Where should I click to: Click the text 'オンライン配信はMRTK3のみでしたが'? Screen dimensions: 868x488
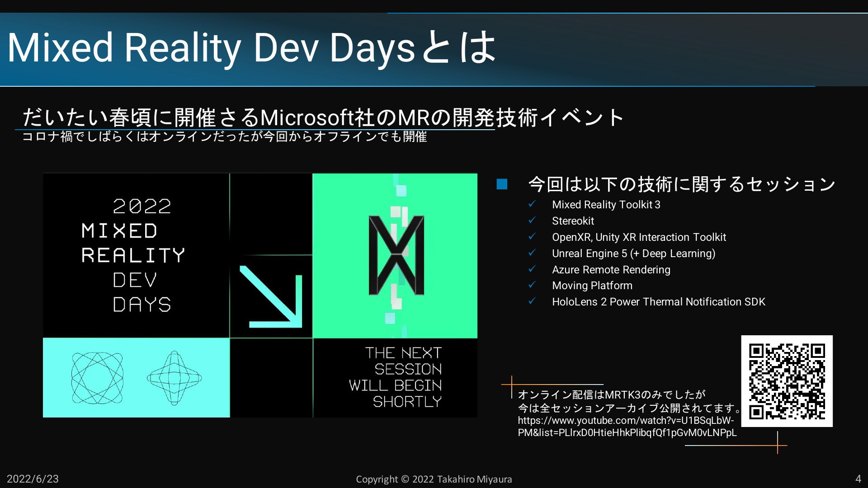pyautogui.click(x=612, y=395)
